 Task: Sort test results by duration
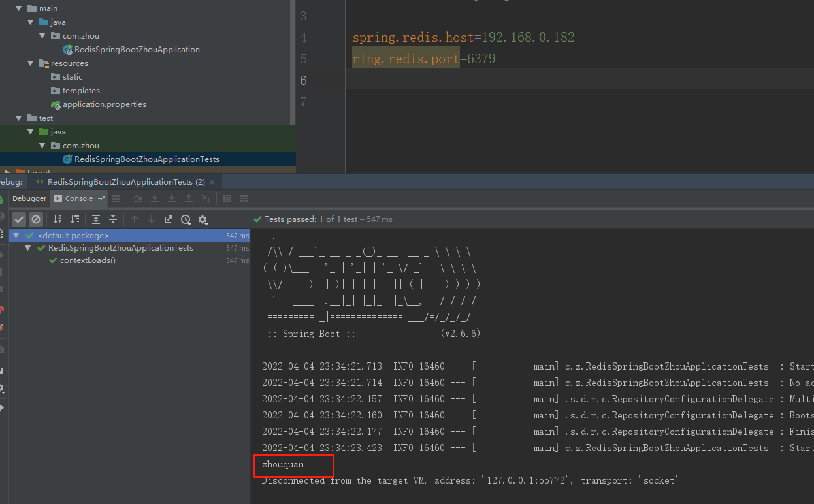click(75, 219)
